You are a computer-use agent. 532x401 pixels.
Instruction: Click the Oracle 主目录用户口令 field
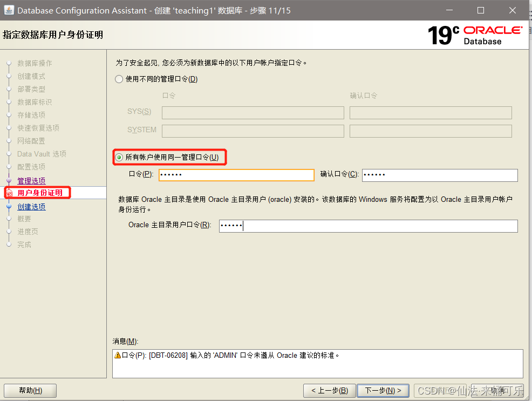(368, 226)
